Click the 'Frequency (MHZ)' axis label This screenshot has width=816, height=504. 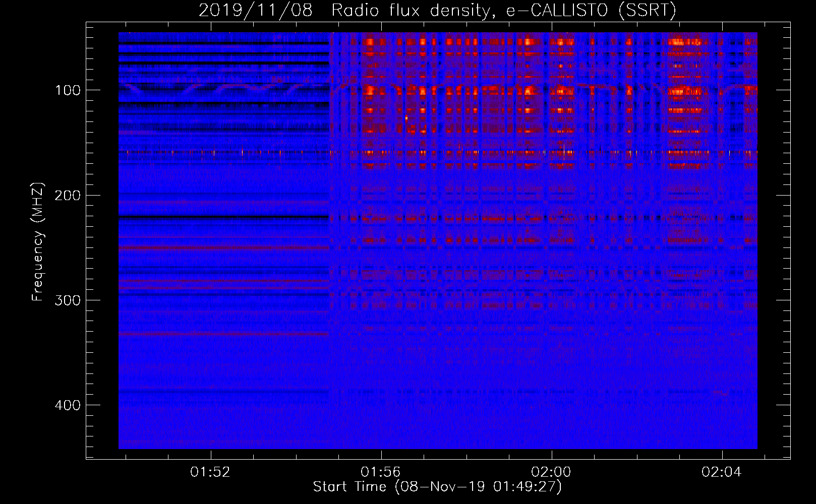[38, 241]
